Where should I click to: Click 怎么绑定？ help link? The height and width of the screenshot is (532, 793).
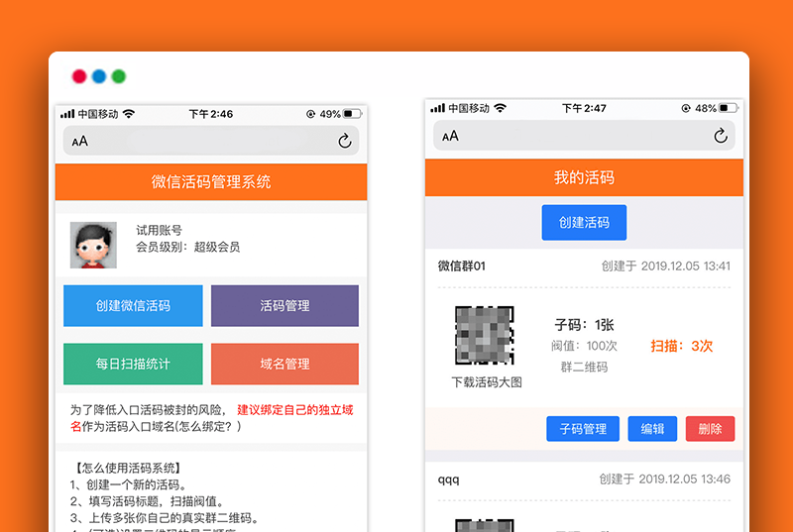click(207, 426)
